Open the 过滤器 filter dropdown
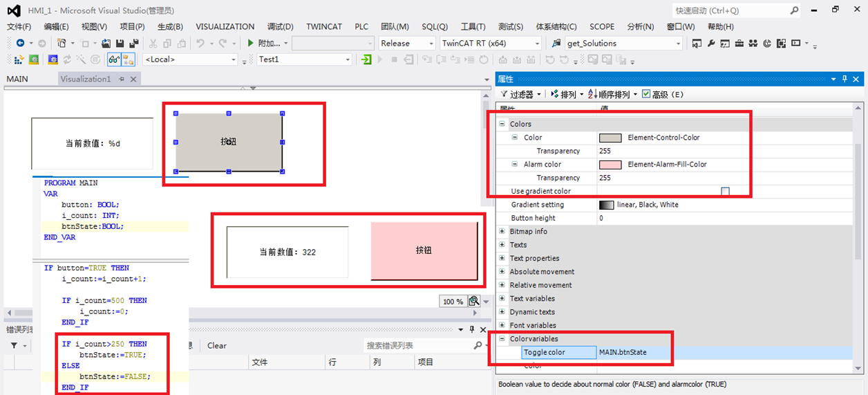This screenshot has height=395, width=868. pos(520,94)
